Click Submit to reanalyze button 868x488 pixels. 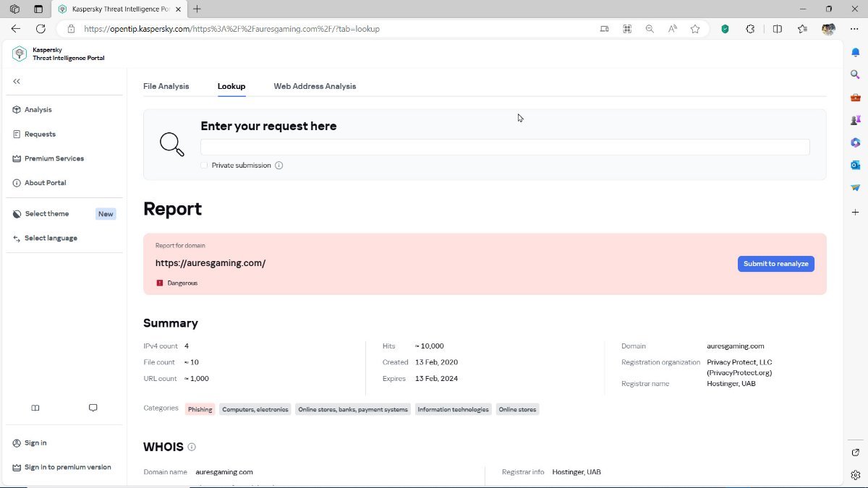(x=775, y=264)
